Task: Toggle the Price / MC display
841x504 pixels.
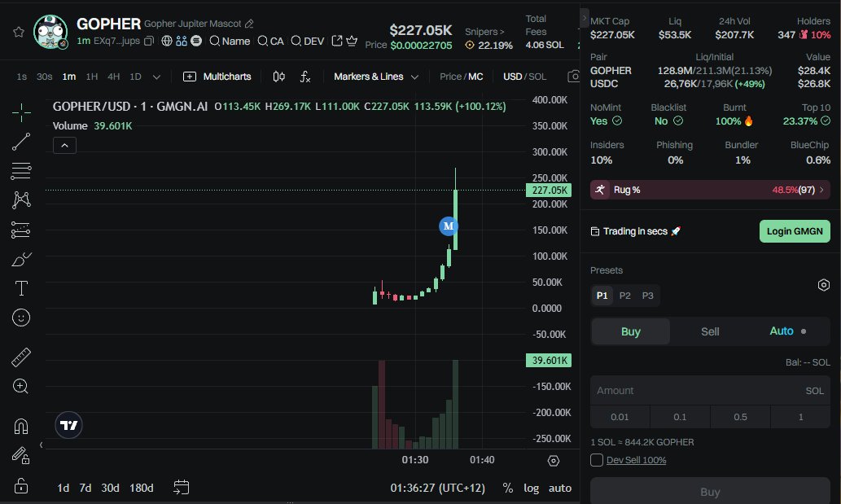Action: point(462,77)
